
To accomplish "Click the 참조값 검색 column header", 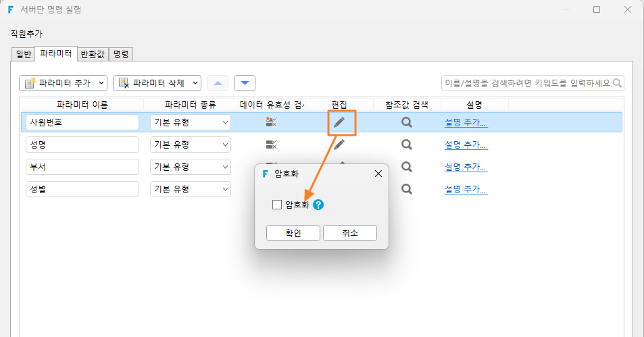I will tap(407, 105).
